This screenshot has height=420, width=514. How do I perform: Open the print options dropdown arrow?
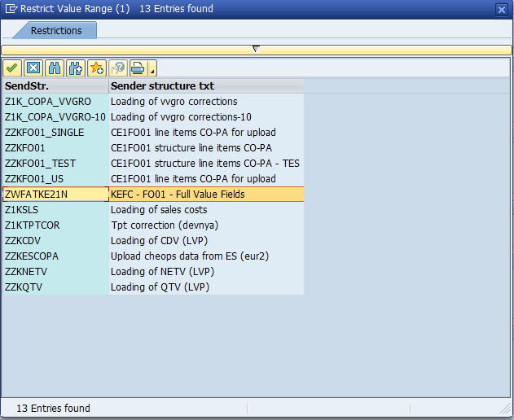point(152,69)
